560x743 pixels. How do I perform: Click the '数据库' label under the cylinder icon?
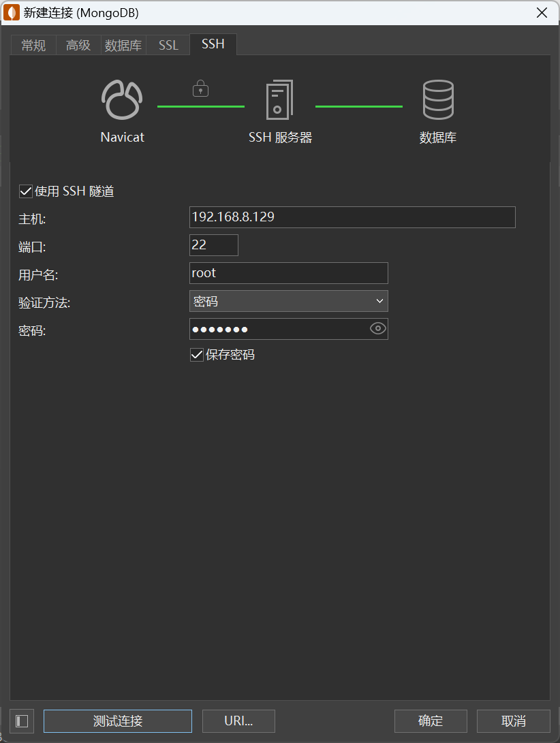(437, 138)
